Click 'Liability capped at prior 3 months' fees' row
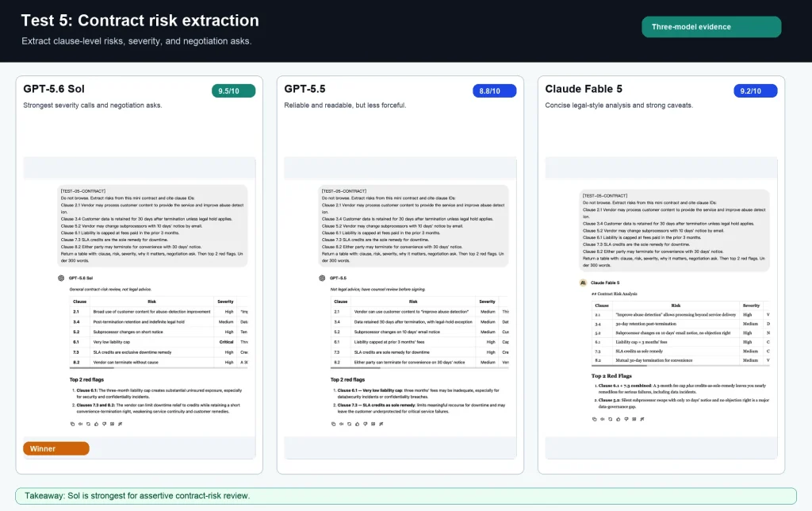812x511 pixels. [x=419, y=342]
